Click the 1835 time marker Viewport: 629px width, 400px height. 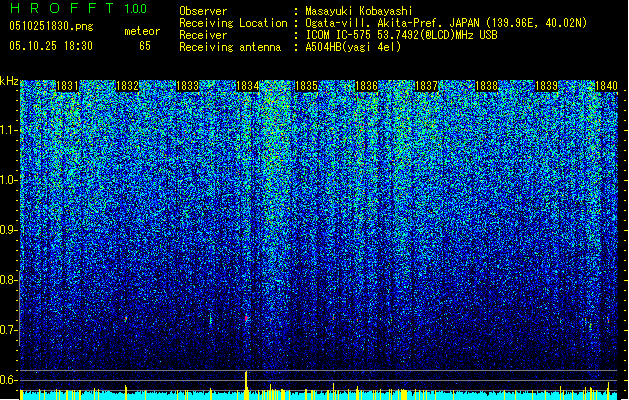point(306,86)
